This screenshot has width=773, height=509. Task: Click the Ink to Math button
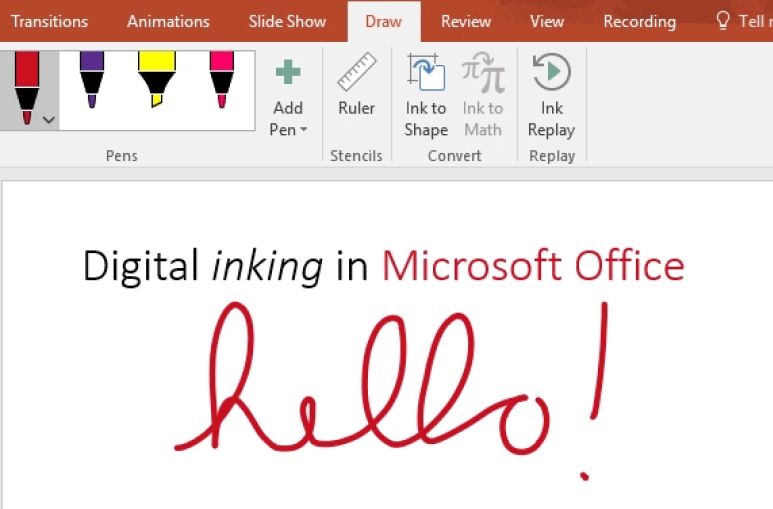point(483,95)
